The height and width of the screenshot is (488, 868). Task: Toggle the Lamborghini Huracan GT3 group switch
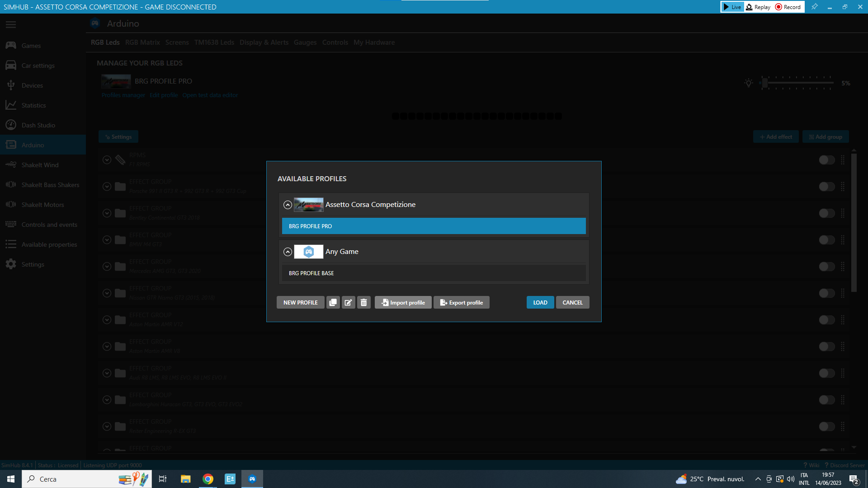pos(827,400)
